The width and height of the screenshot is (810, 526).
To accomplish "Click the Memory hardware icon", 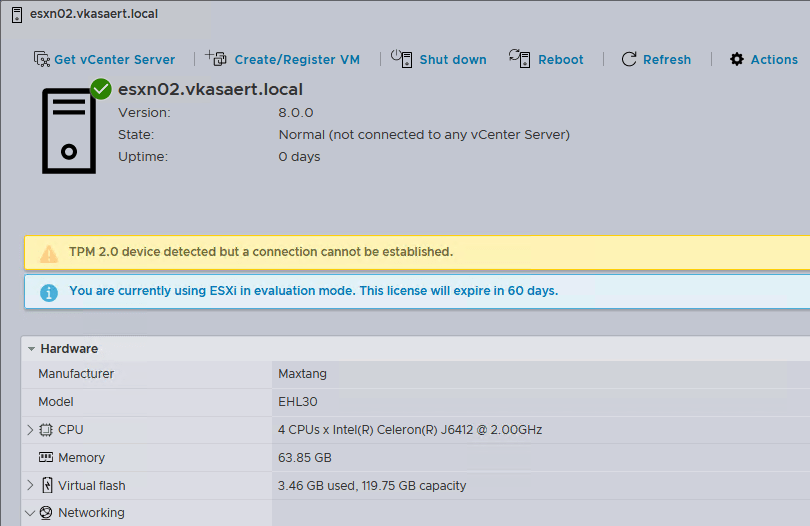I will (46, 457).
